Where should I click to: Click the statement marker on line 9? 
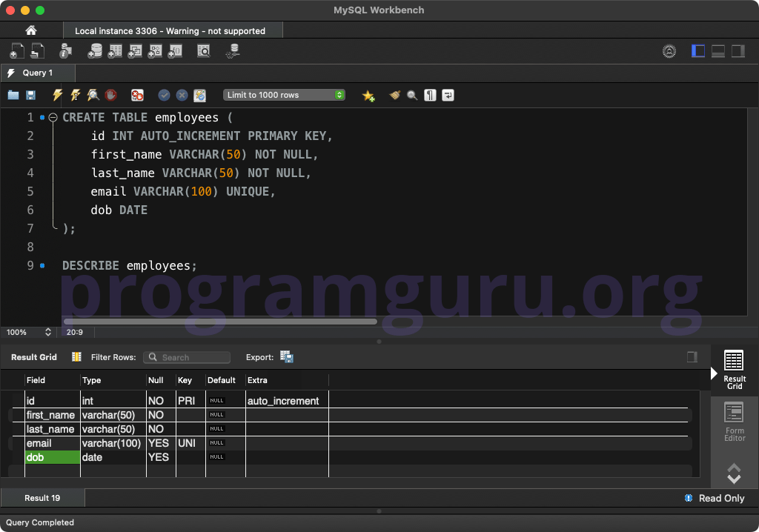point(42,265)
